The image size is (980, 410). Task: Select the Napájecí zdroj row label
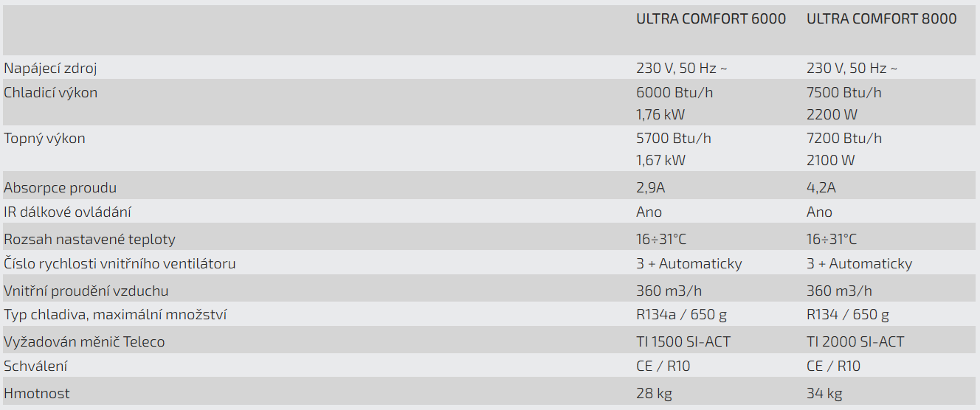point(50,69)
